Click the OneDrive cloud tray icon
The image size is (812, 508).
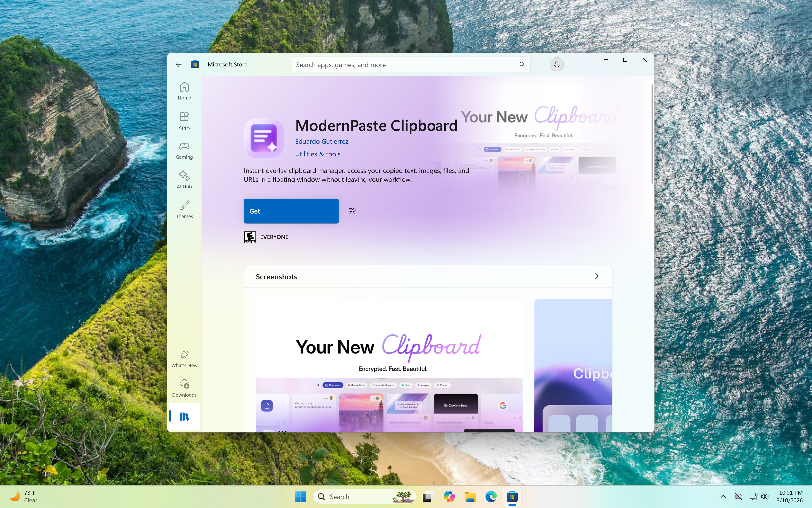738,497
